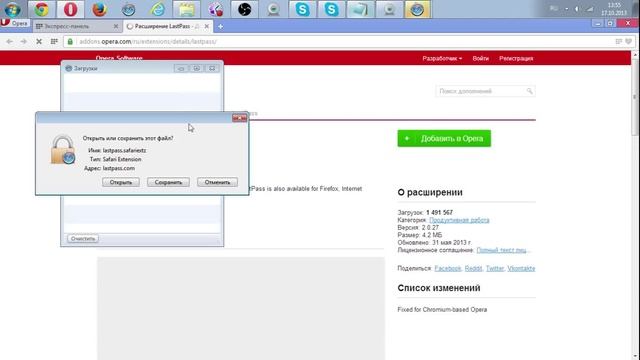Click Открыть in the file dialog
The width and height of the screenshot is (640, 360).
[x=121, y=182]
